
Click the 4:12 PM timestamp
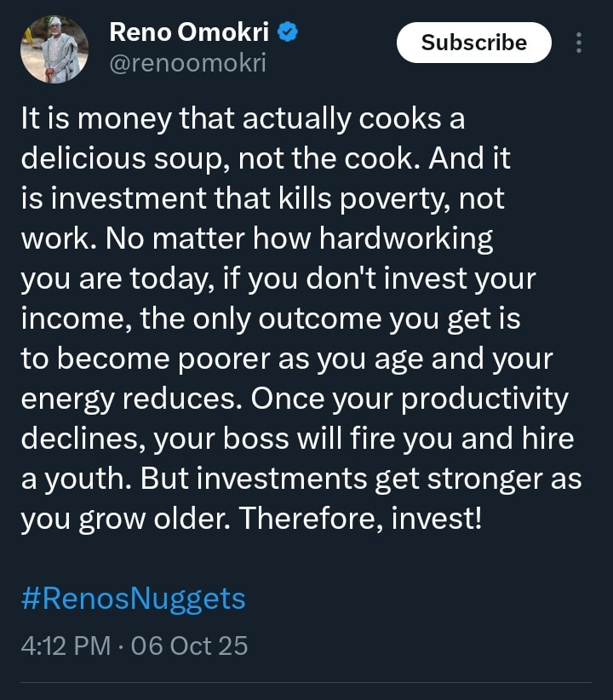pyautogui.click(x=65, y=645)
